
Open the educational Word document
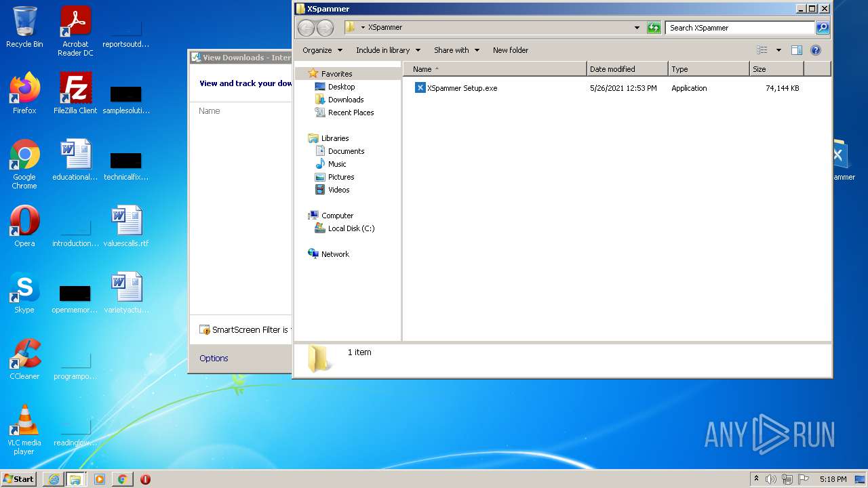(x=75, y=160)
